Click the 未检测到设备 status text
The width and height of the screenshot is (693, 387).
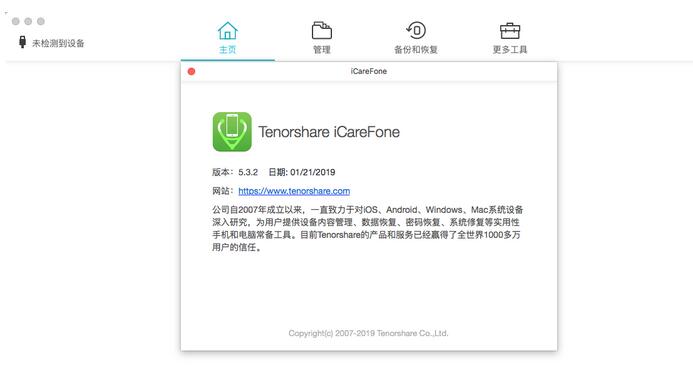coord(58,43)
